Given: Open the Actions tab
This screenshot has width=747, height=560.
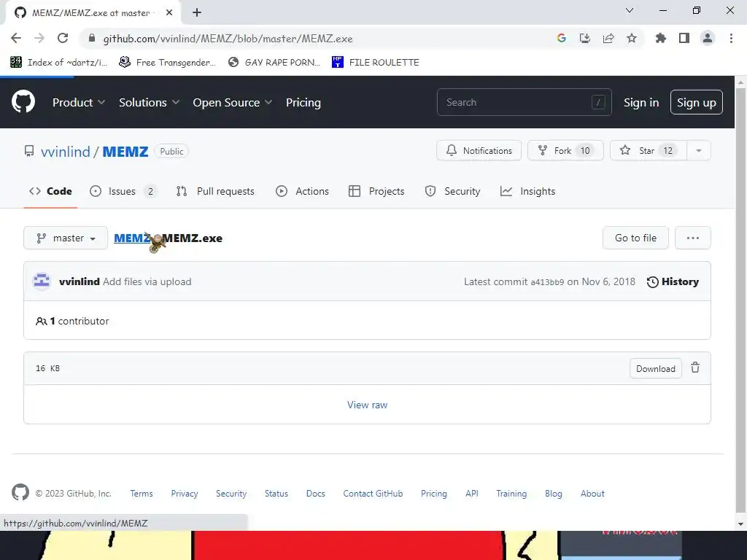Looking at the screenshot, I should click(303, 191).
